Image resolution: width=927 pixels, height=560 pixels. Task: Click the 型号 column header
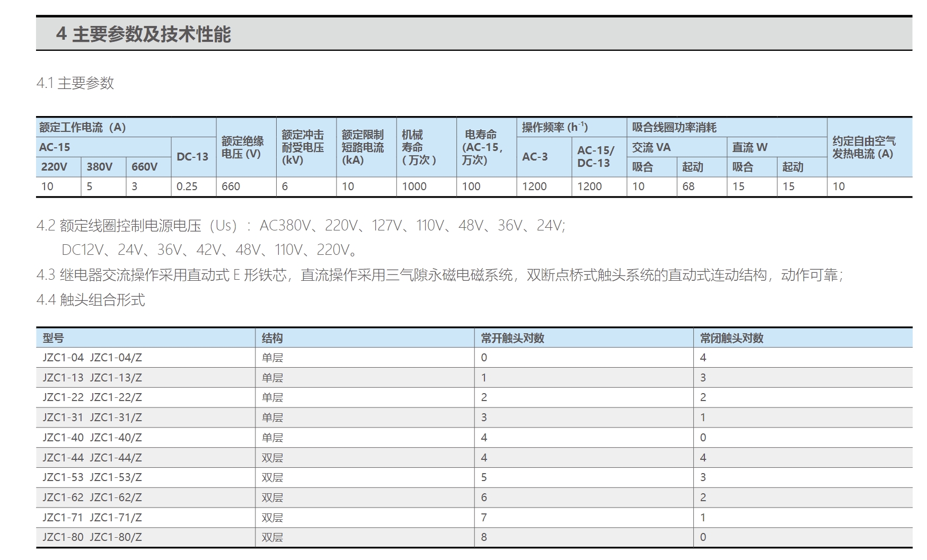pyautogui.click(x=54, y=338)
